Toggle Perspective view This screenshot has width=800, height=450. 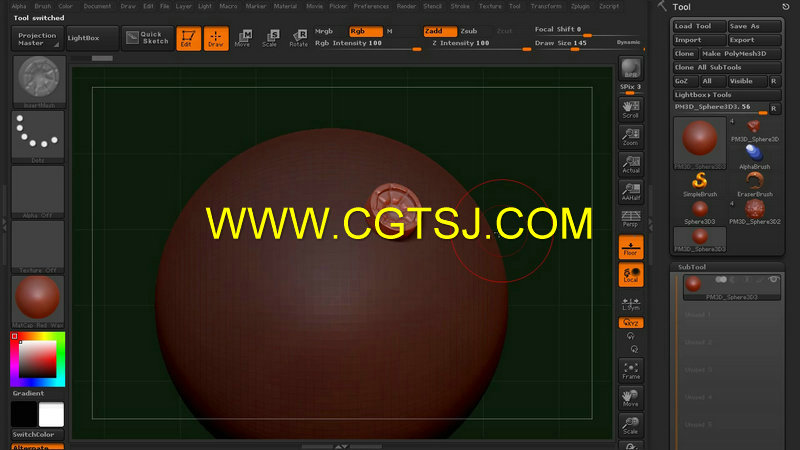[x=631, y=219]
